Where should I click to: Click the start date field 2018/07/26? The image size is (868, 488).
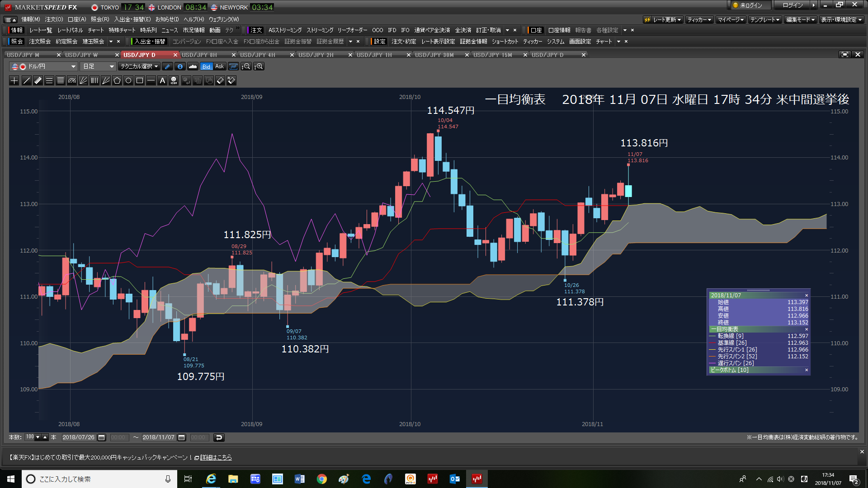pyautogui.click(x=79, y=437)
